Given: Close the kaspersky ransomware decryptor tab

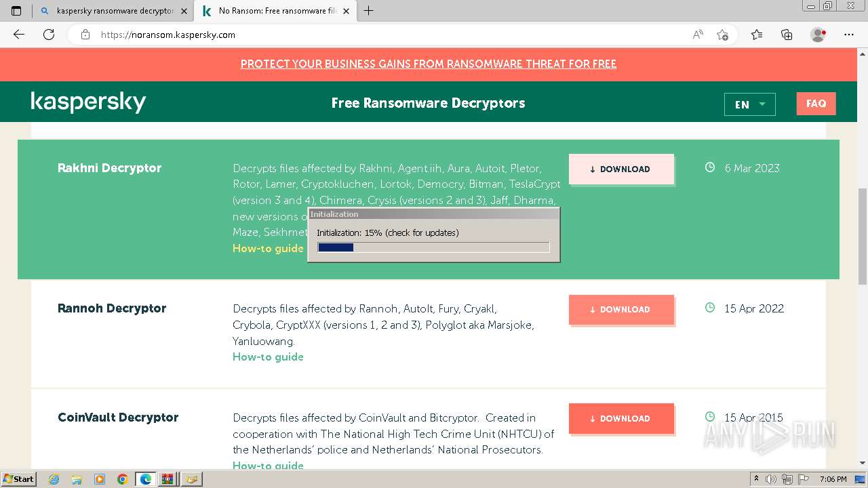Looking at the screenshot, I should (184, 11).
